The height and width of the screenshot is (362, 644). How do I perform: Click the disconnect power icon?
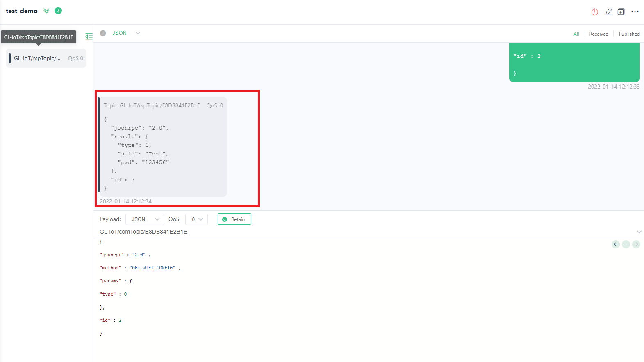point(594,12)
